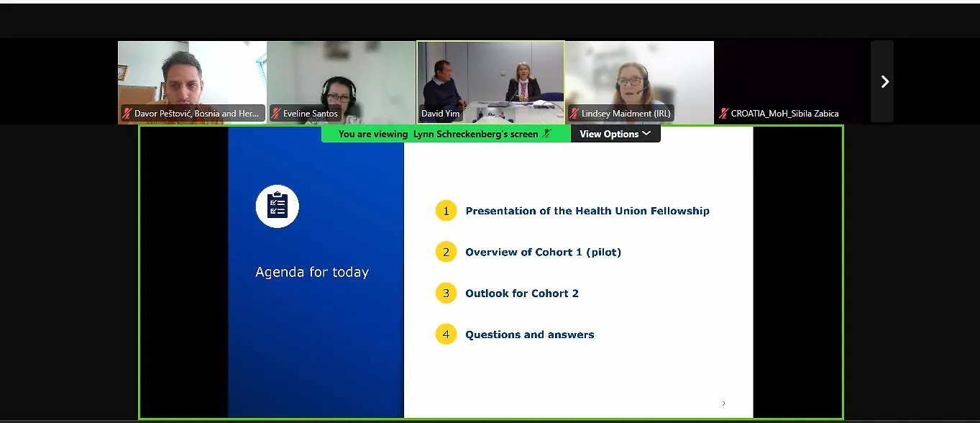The width and height of the screenshot is (980, 423).
Task: Click muted mic icon on CROATIA_MoH_Sibila Zabica tile
Action: pyautogui.click(x=723, y=114)
